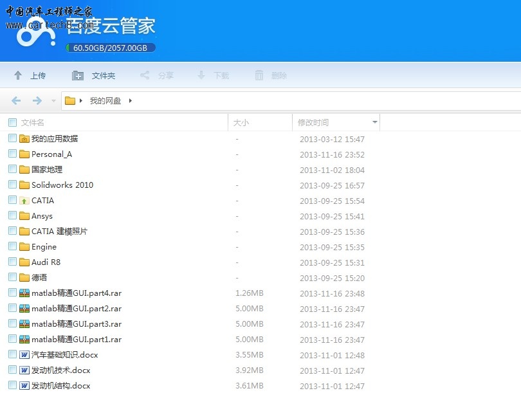Open the Solidworks 2010 folder icon
Screen dimensions: 521x420
24,185
